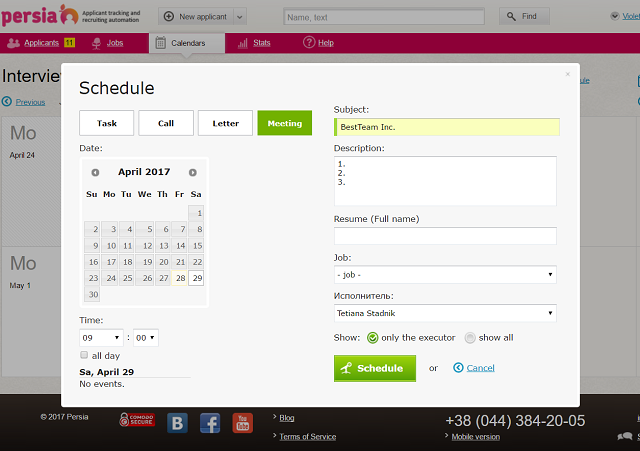Click the Comodo Secure badge

click(137, 421)
